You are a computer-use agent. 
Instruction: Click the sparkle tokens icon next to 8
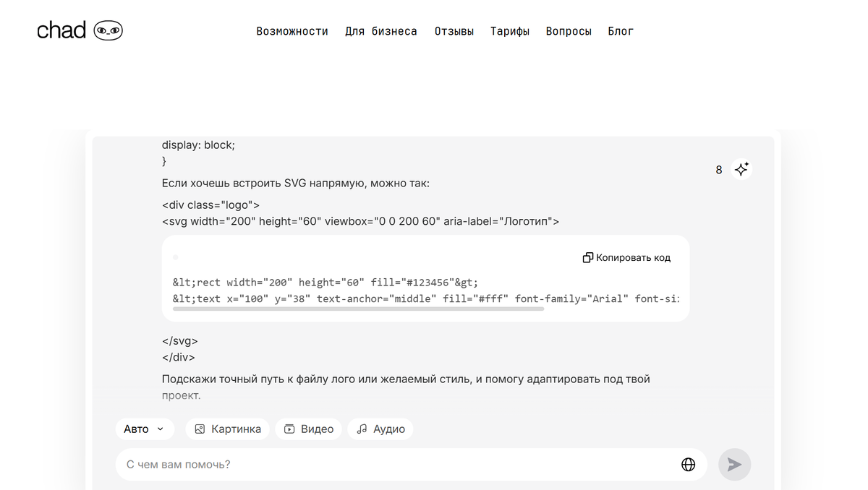click(741, 169)
